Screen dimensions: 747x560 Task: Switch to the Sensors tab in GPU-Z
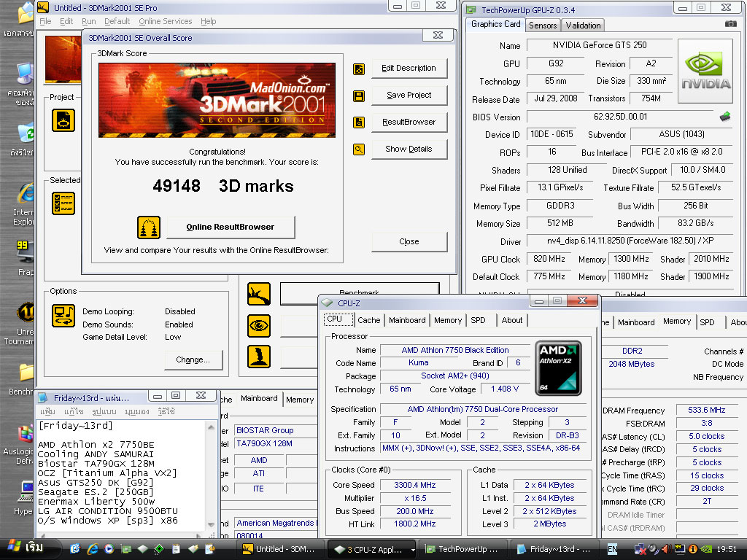[543, 26]
